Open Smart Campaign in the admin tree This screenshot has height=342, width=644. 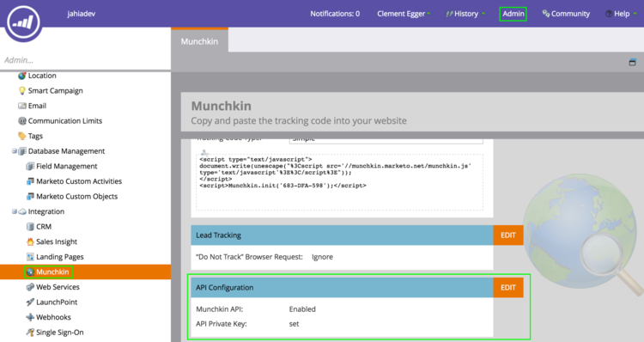(x=56, y=91)
